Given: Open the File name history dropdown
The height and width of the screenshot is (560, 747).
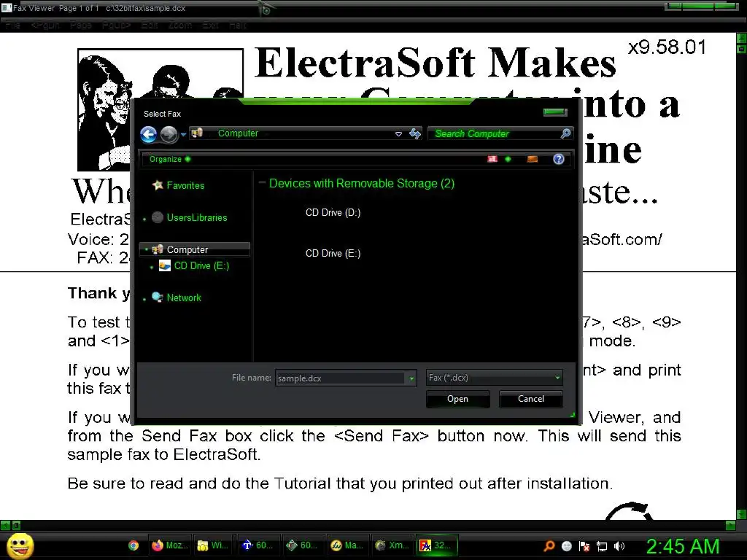Looking at the screenshot, I should [x=411, y=378].
